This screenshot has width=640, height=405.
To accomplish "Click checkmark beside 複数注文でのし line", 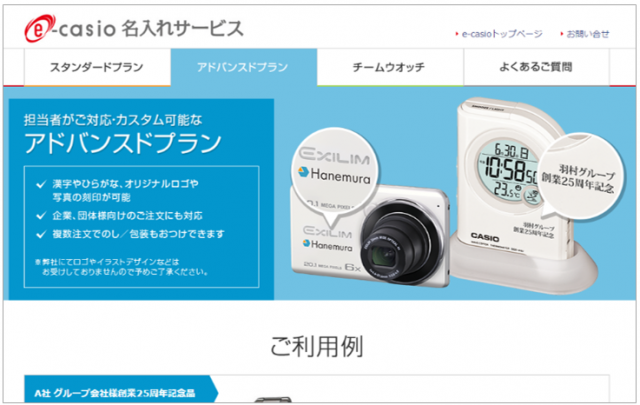I will [41, 234].
